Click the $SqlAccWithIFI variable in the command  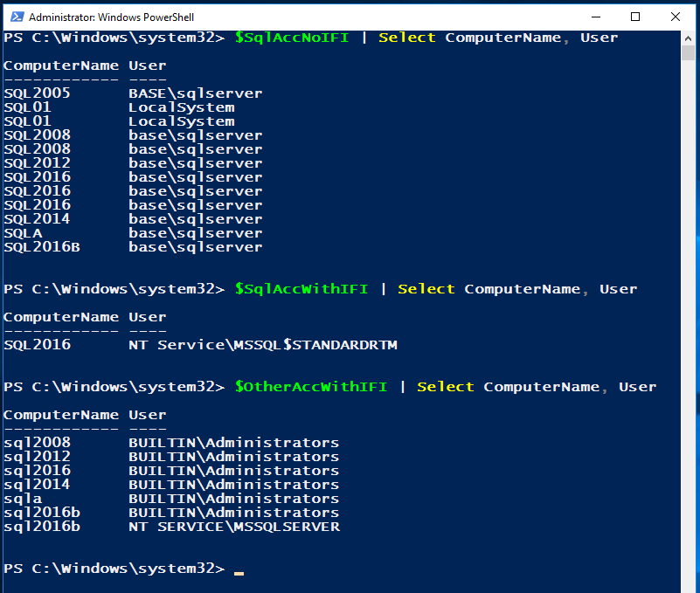301,289
